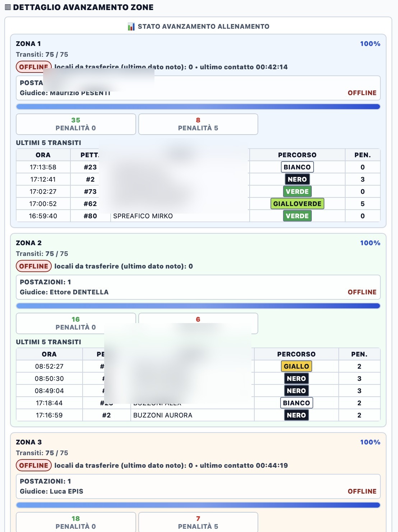The image size is (398, 532).
Task: Select the '35 PENALITÀ 0' card in Zona 1
Action: pos(76,124)
